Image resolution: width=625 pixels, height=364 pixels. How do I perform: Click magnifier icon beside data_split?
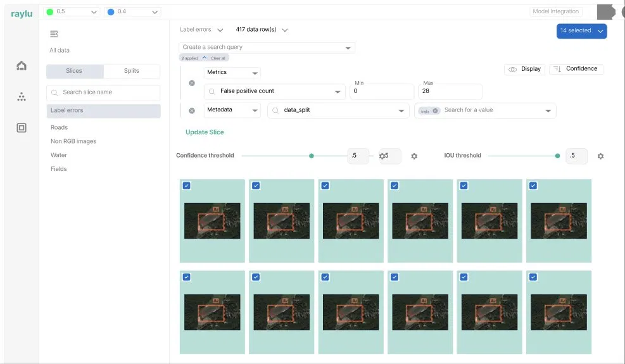coord(275,110)
